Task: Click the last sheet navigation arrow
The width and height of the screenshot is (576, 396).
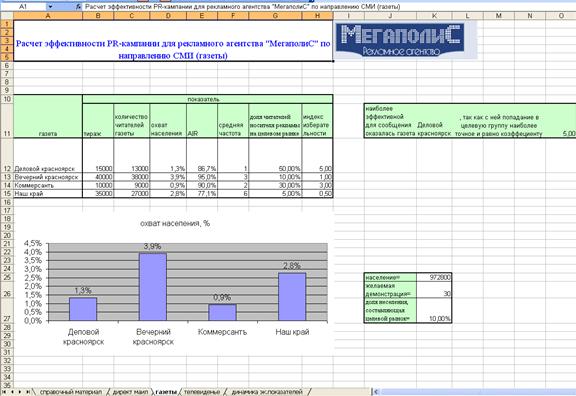Action: tap(28, 392)
